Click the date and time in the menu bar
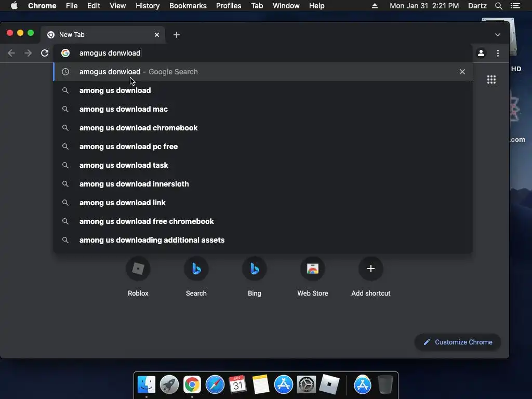 click(x=424, y=6)
